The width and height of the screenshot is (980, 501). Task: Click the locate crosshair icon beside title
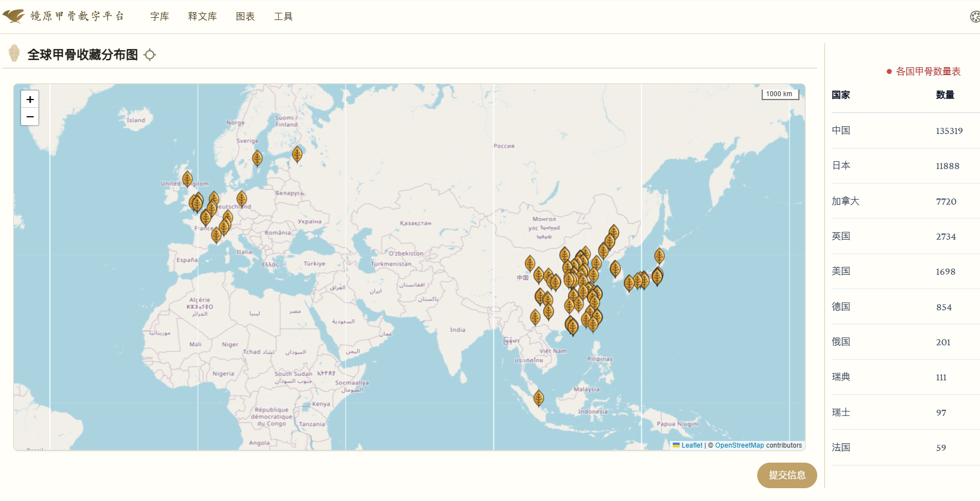pyautogui.click(x=149, y=54)
